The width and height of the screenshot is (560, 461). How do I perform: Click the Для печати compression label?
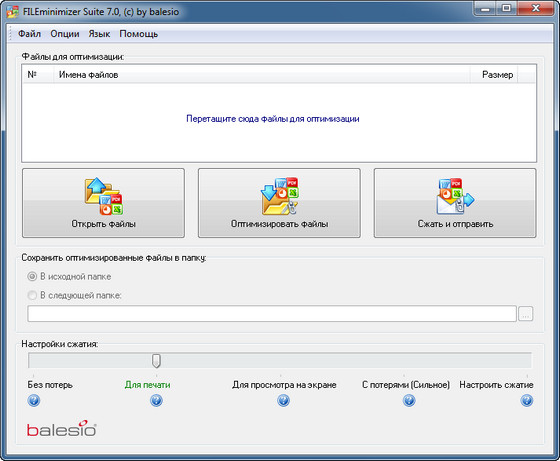point(148,385)
